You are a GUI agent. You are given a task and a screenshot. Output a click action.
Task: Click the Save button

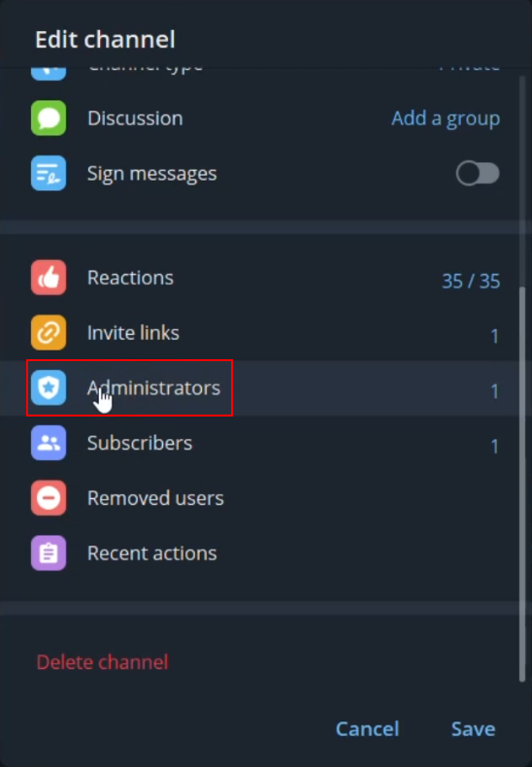pos(473,729)
